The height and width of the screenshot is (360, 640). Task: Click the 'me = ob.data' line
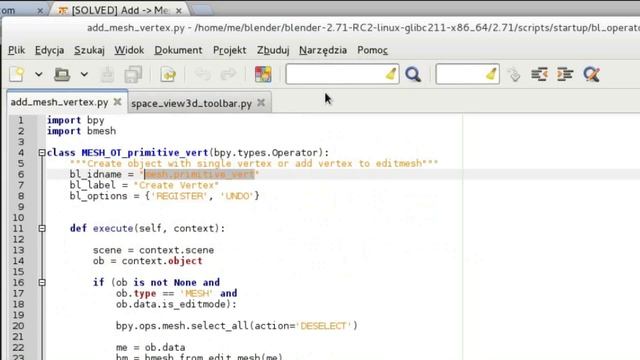tap(151, 347)
